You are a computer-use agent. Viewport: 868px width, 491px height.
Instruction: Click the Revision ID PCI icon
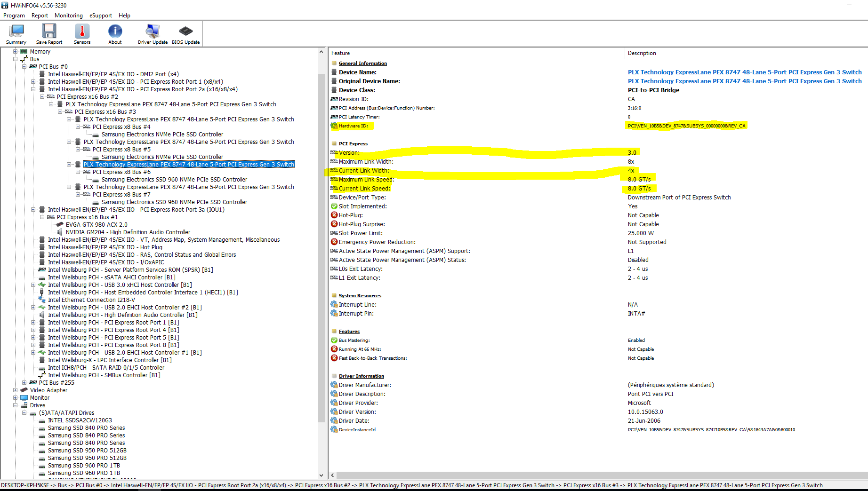(x=334, y=99)
